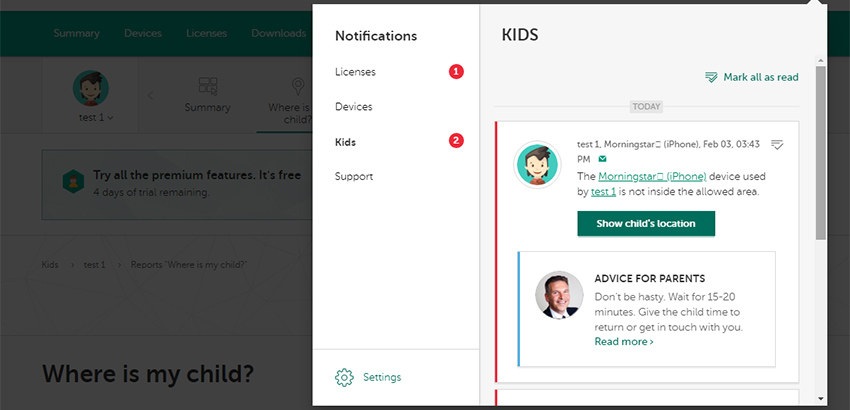Click the left chevron to scroll child tabs

tap(151, 95)
